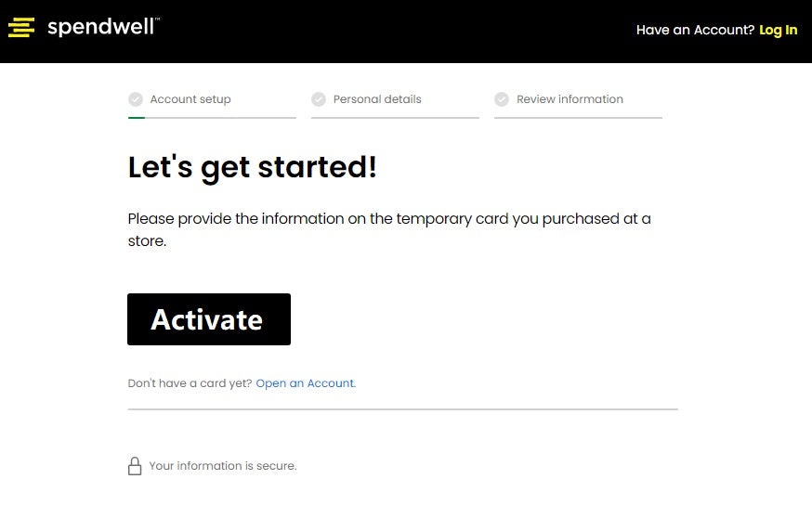Click the Account setup step checkmark icon

136,99
